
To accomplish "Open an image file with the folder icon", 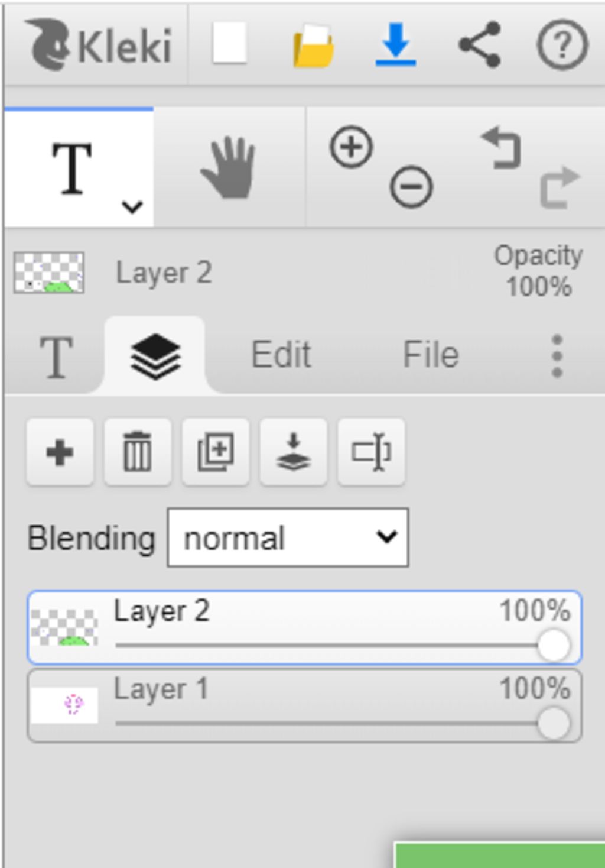I will pyautogui.click(x=313, y=45).
